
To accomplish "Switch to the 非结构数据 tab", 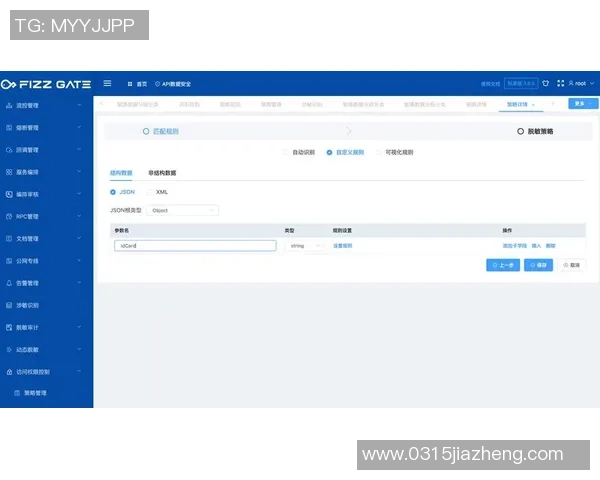I will (x=162, y=173).
